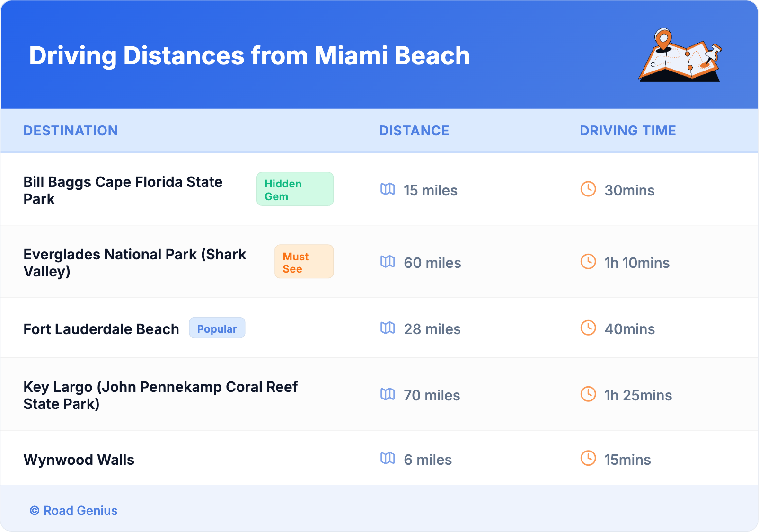The image size is (759, 532).
Task: Click the map icon beside 60 miles
Action: [x=388, y=262]
